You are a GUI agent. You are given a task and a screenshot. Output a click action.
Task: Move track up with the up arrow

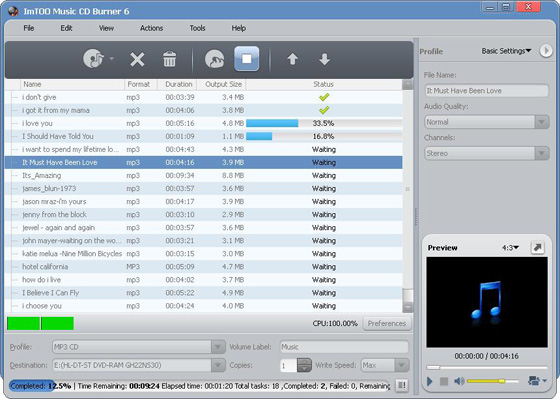292,59
